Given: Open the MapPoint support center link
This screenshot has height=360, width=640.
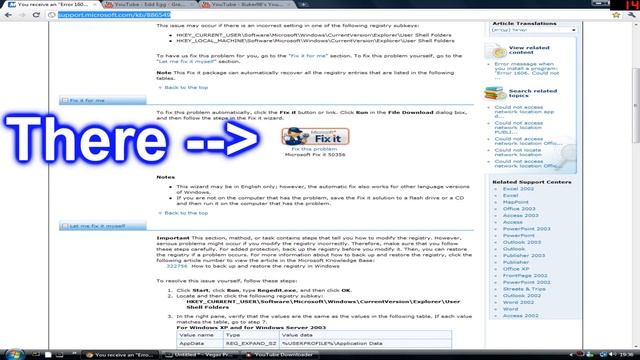Looking at the screenshot, I should coord(516,202).
